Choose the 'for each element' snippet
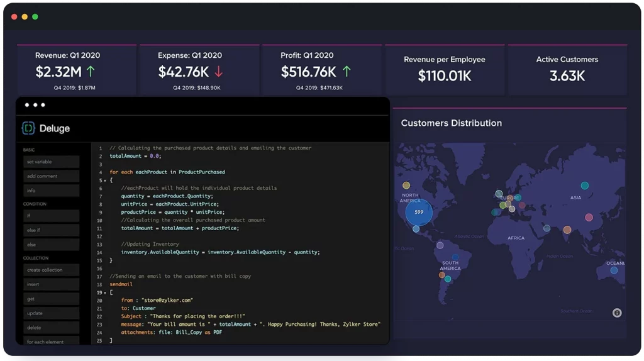Image resolution: width=644 pixels, height=361 pixels. [51, 342]
